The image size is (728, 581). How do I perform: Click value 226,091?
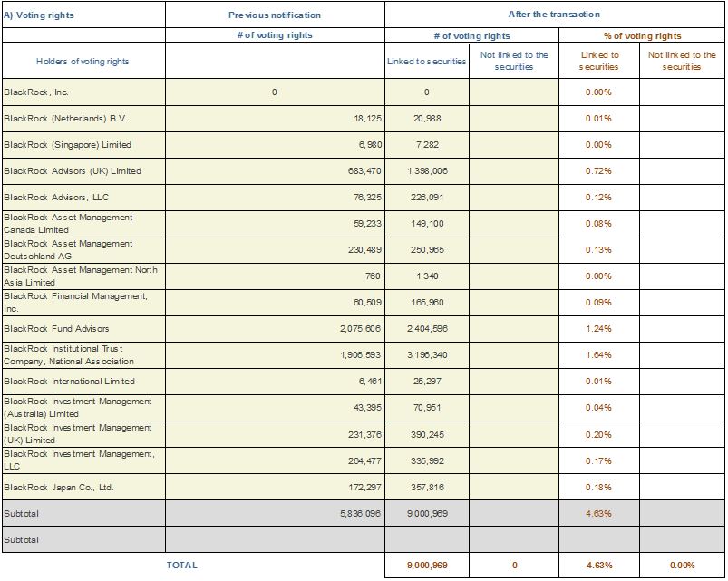point(427,198)
